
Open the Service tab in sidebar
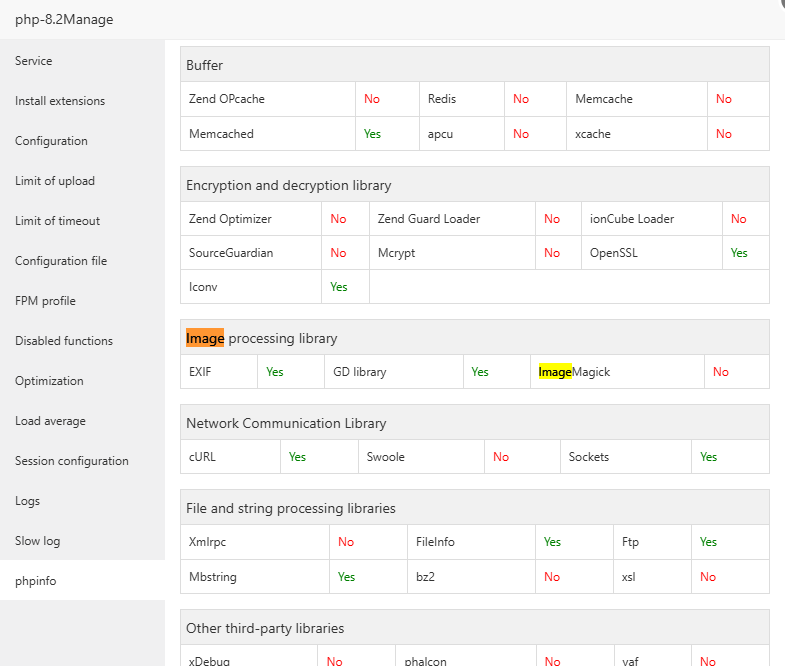tap(34, 61)
